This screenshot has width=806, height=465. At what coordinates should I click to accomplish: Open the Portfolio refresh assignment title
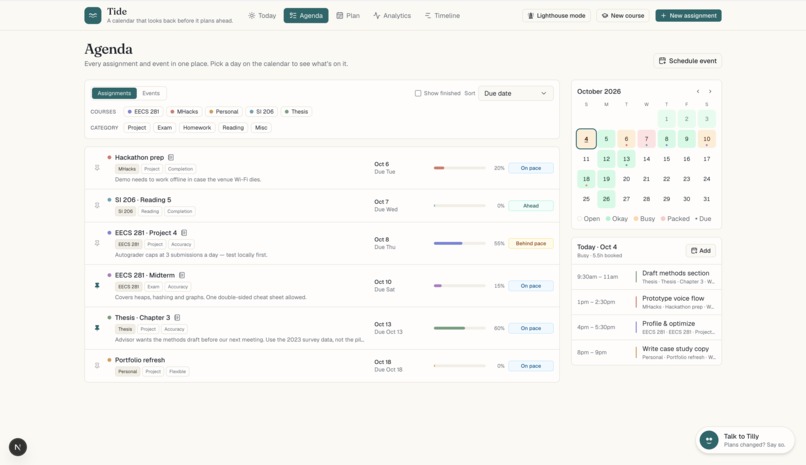(x=140, y=360)
